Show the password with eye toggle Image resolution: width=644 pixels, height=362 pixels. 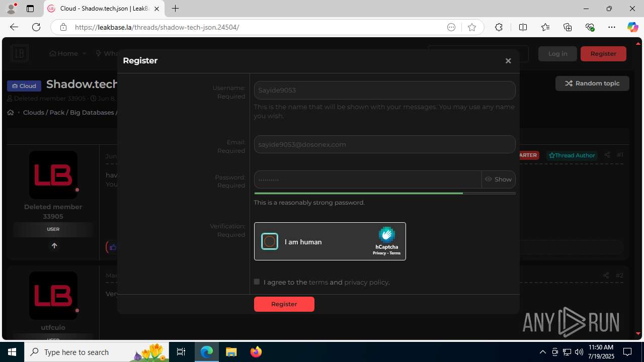(x=499, y=179)
